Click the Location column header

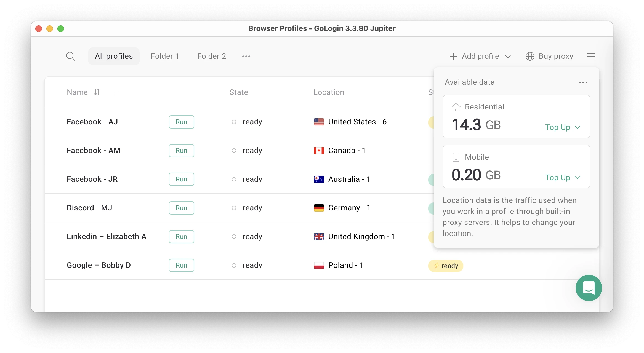[x=329, y=92]
